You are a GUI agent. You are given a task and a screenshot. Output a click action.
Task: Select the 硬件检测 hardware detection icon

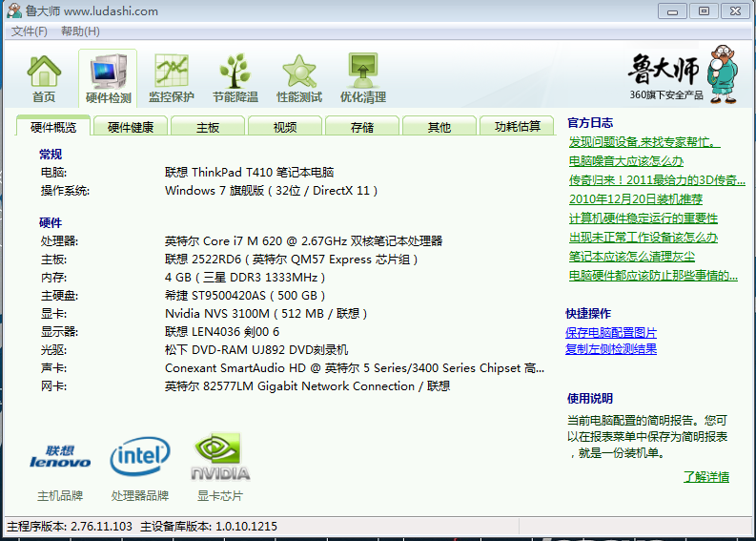tap(108, 78)
